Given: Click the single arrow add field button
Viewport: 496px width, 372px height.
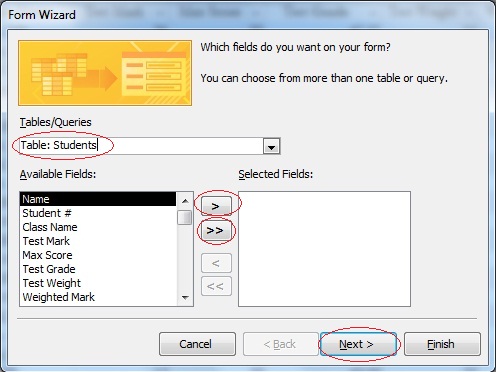Looking at the screenshot, I should (x=216, y=206).
